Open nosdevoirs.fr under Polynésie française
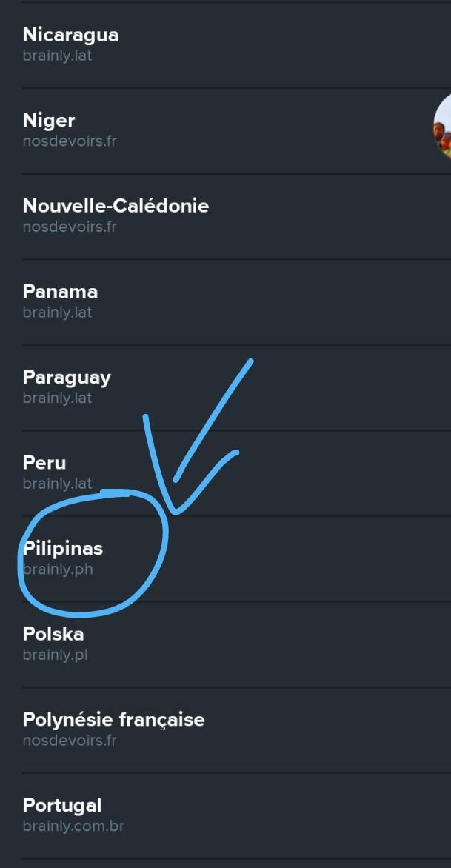 (x=70, y=741)
